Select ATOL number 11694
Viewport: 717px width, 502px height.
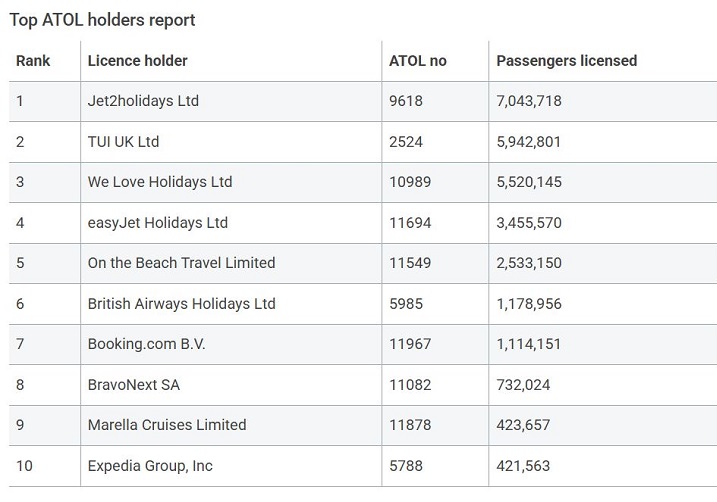410,223
